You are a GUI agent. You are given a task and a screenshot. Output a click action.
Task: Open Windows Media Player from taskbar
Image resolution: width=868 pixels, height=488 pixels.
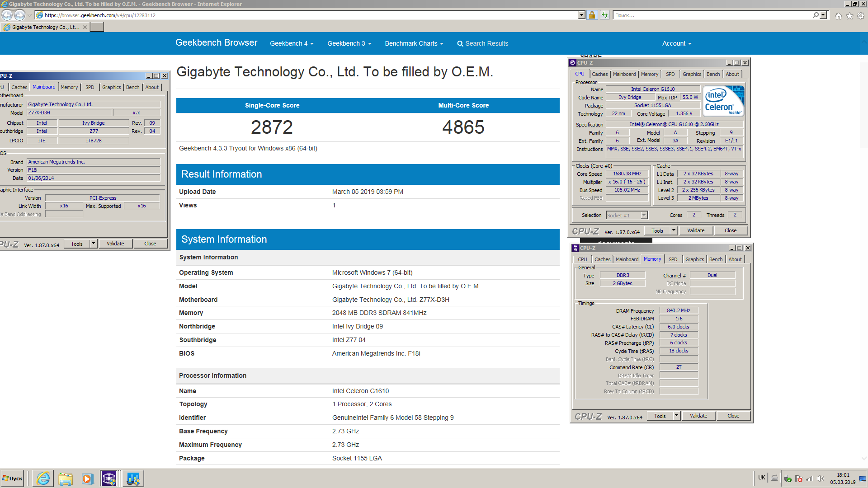88,479
